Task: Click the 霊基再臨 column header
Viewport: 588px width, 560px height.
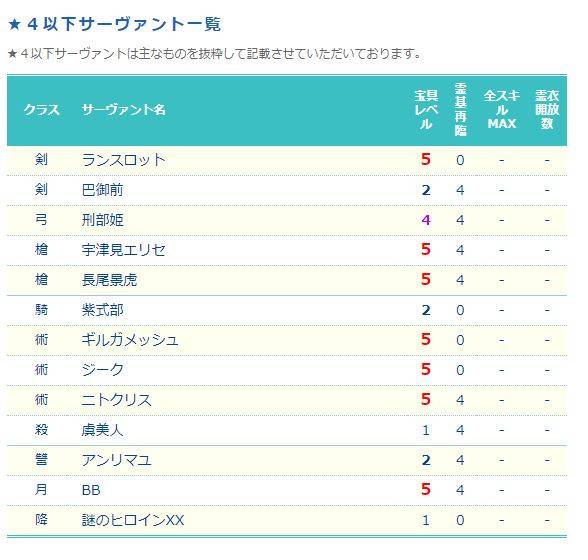Action: point(460,110)
